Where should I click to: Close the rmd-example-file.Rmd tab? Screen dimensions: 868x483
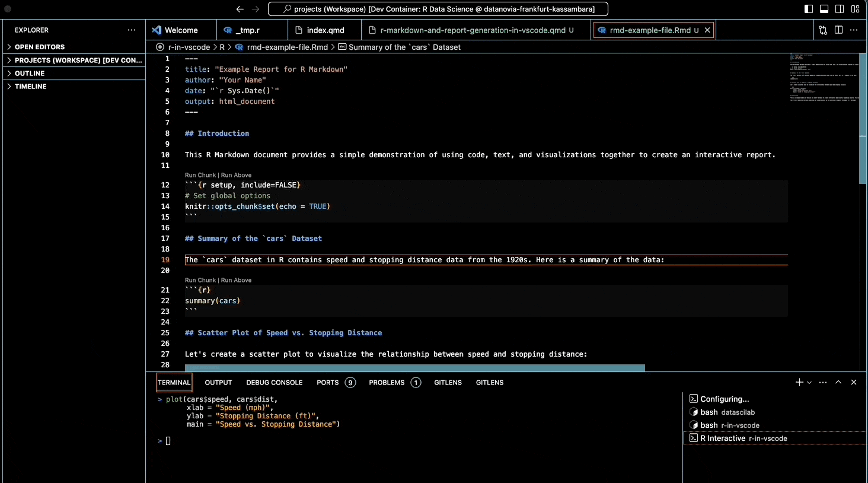point(707,30)
